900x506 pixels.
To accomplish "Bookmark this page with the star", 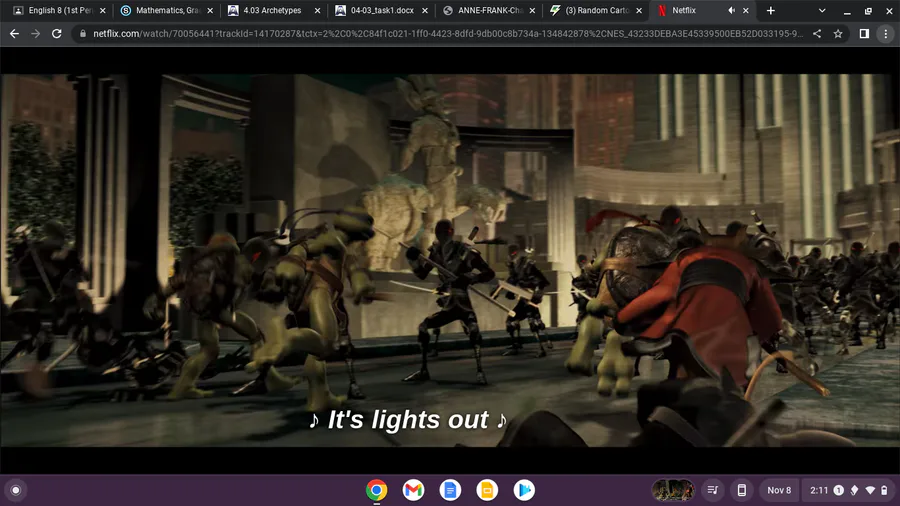I will pyautogui.click(x=838, y=34).
